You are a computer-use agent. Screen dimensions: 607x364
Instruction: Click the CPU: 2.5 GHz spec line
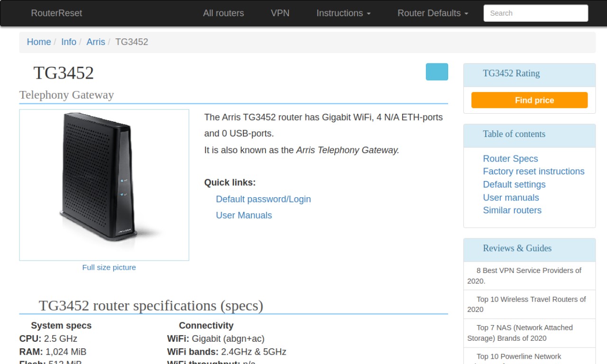tap(48, 339)
